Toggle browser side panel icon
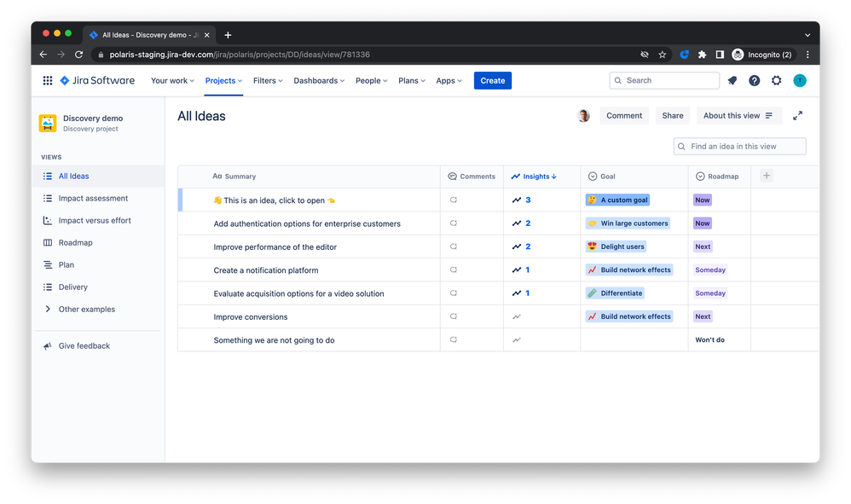The image size is (851, 504). tap(720, 55)
